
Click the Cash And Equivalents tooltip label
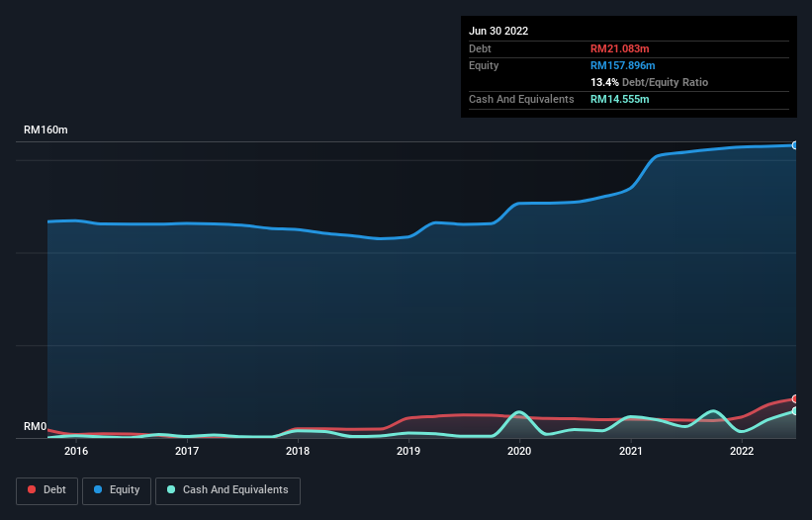coord(521,99)
